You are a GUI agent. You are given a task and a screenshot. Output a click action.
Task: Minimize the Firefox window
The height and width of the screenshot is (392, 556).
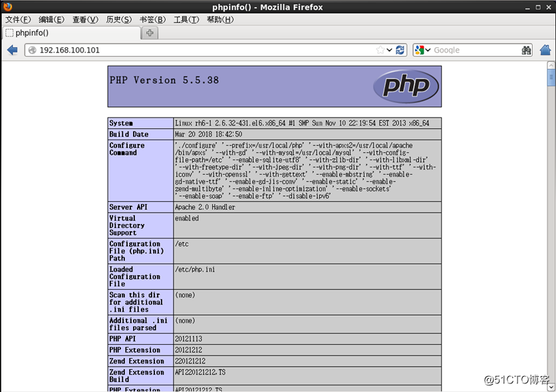(527, 7)
